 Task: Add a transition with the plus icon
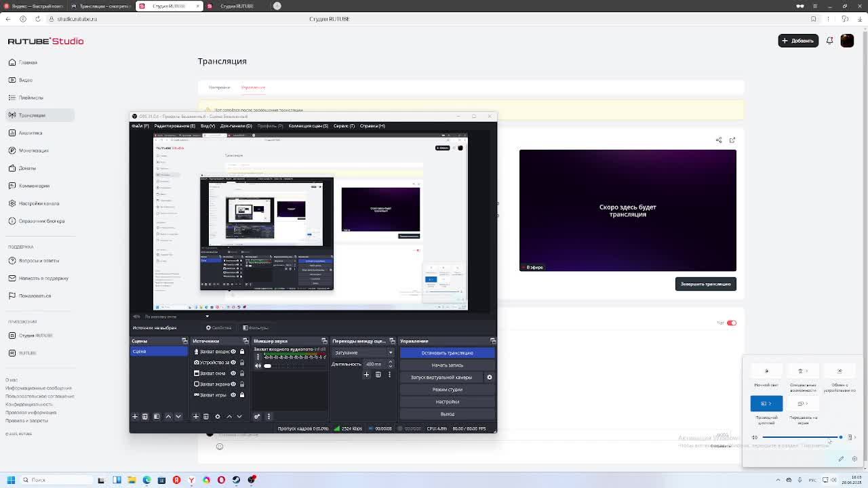[367, 375]
